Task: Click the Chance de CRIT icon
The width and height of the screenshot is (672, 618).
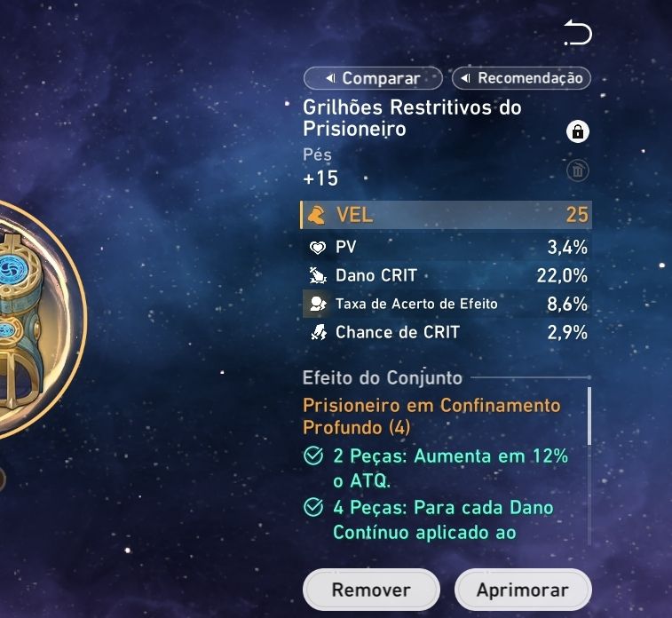Action: [x=318, y=332]
